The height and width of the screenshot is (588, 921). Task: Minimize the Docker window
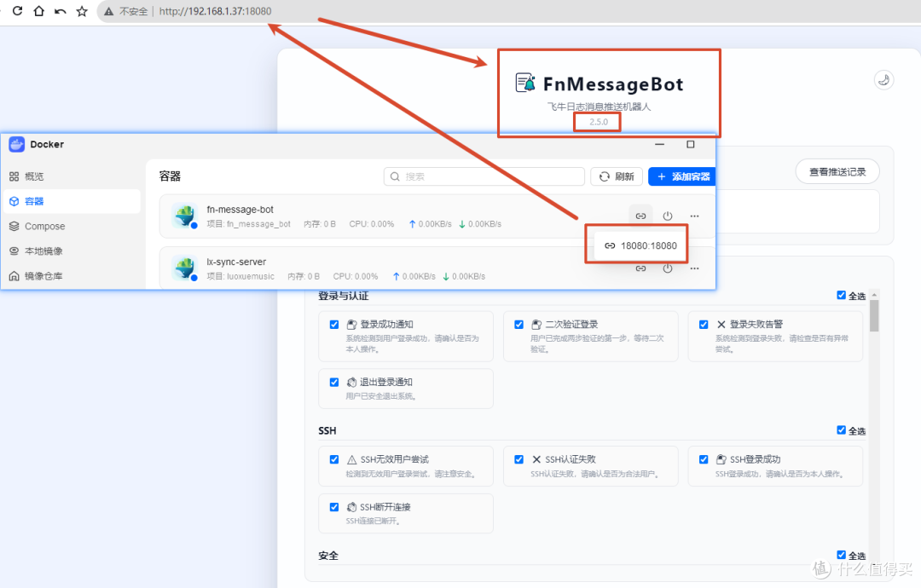coord(659,144)
